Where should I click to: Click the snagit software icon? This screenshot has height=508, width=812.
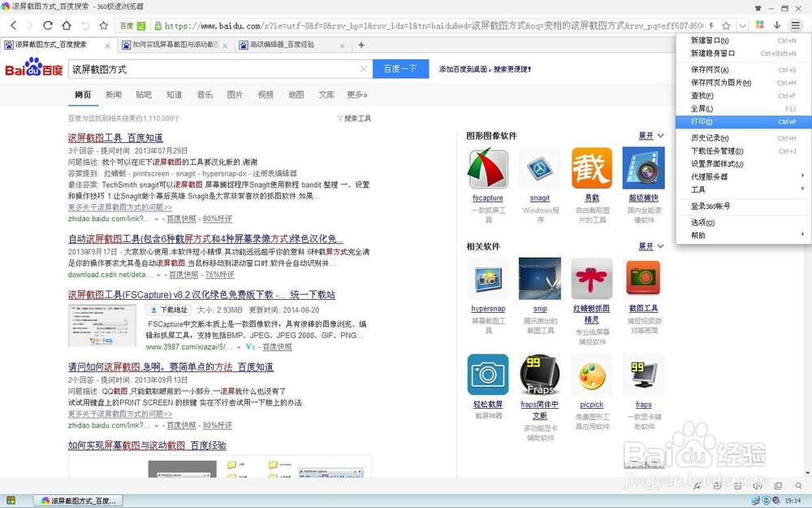point(540,168)
